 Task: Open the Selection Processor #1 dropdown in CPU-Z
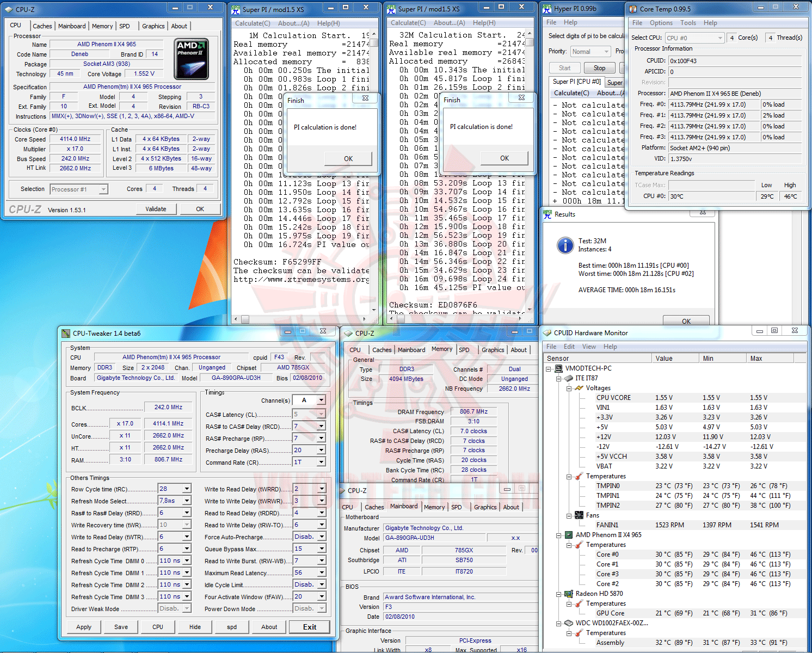(103, 189)
